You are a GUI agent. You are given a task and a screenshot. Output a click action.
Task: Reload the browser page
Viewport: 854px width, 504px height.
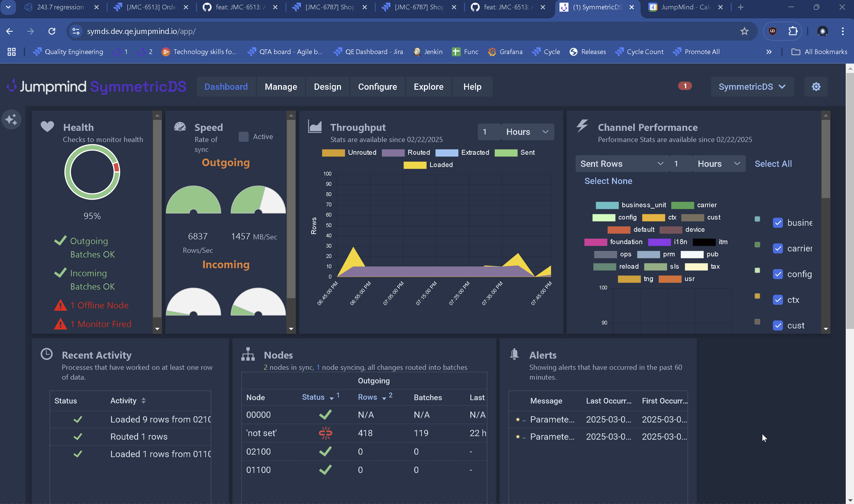click(52, 31)
